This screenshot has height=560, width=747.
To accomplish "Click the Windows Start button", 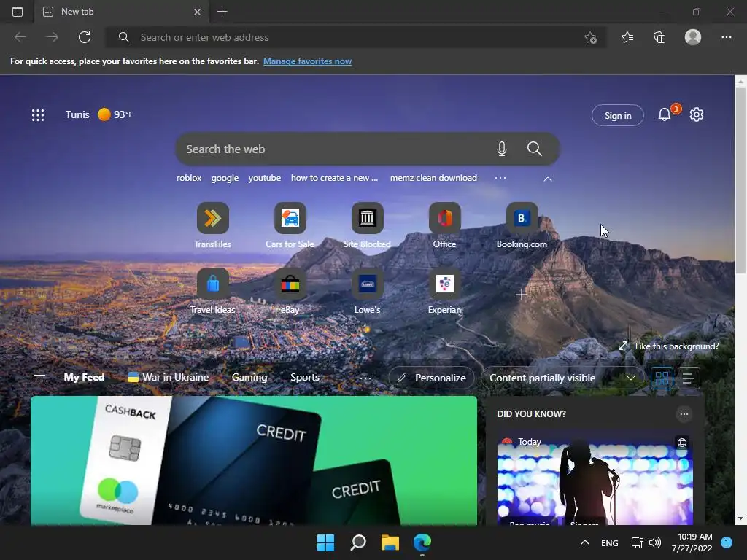I will coord(326,542).
